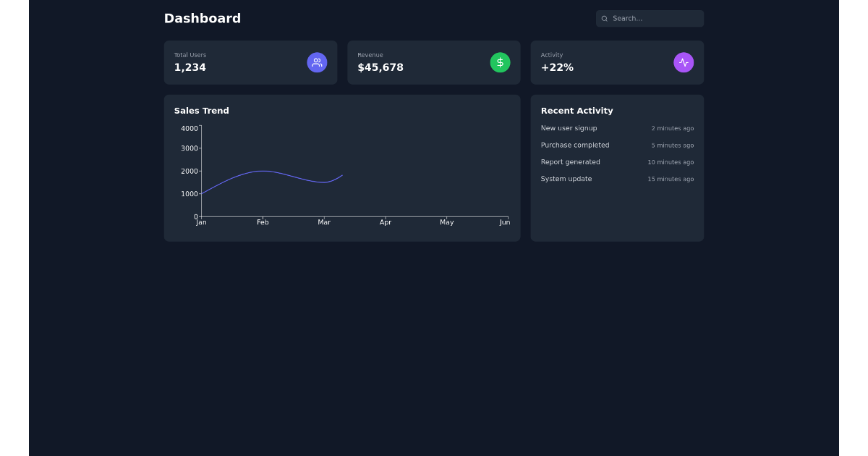Click the 4000 value on y-axis

click(x=190, y=129)
